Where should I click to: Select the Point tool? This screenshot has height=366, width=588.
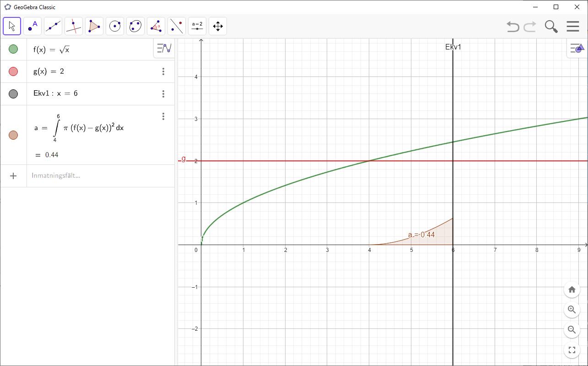coord(32,26)
